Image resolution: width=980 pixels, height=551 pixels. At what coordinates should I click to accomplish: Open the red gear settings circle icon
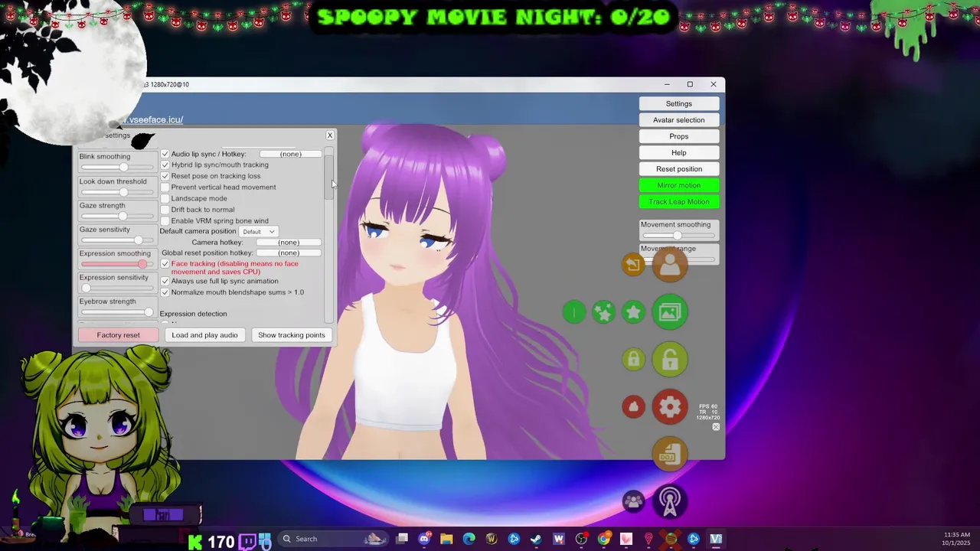[x=670, y=407]
